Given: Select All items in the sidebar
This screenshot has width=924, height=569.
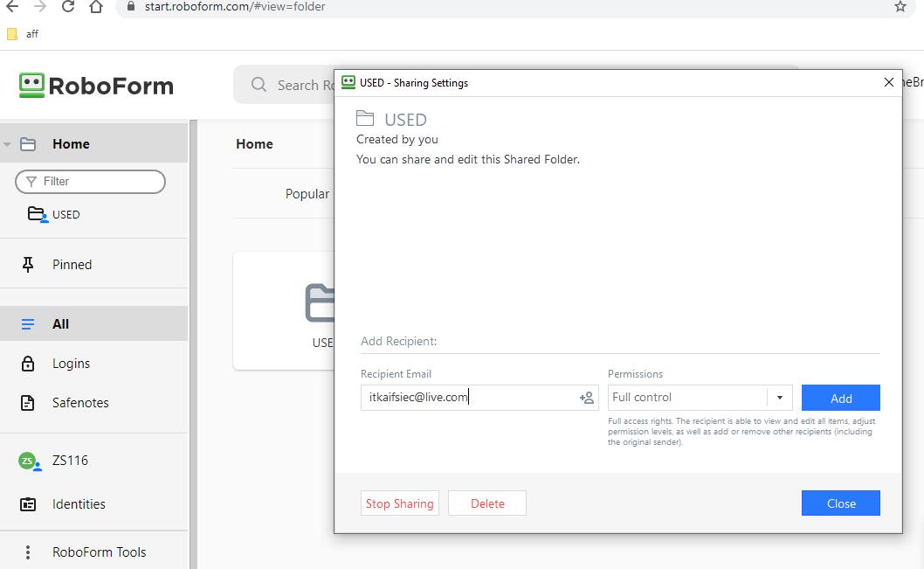Looking at the screenshot, I should coord(60,324).
